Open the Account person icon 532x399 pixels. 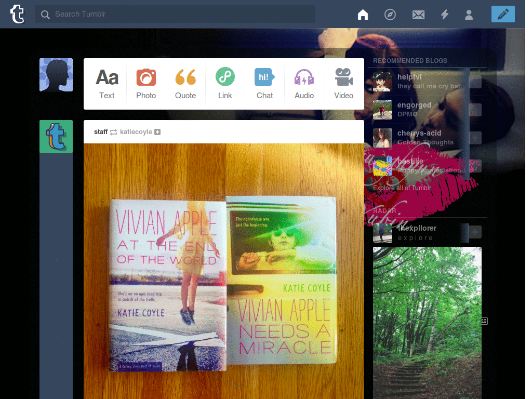(x=469, y=14)
